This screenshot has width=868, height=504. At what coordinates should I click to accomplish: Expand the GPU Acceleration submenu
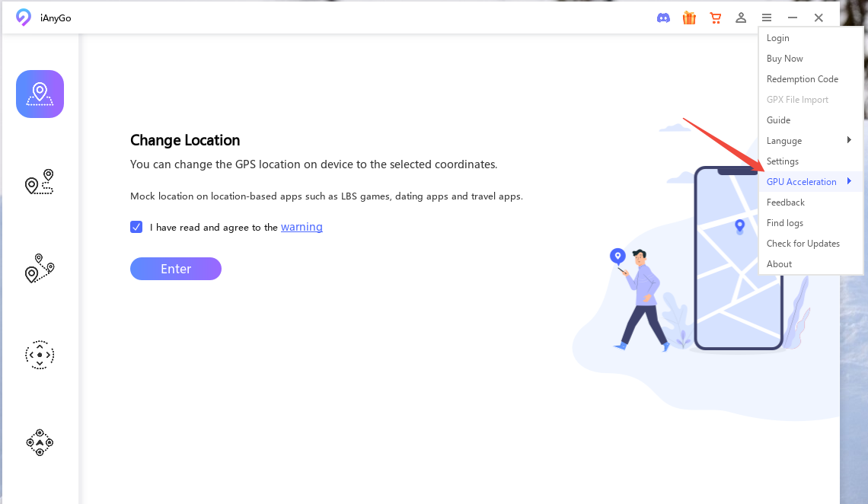click(809, 182)
